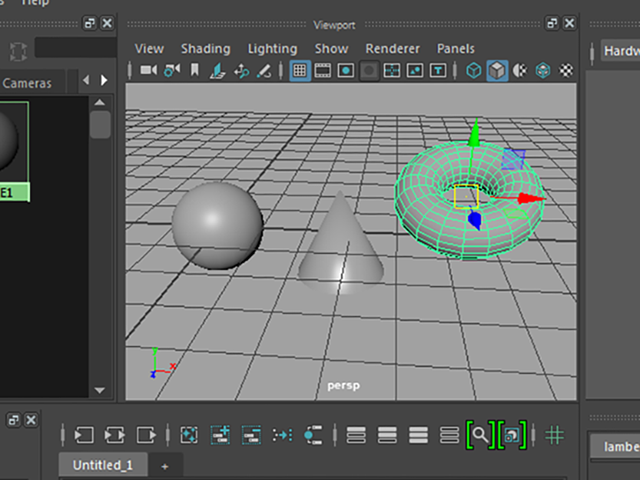
Task: Toggle the viewport Grid display
Action: (300, 71)
